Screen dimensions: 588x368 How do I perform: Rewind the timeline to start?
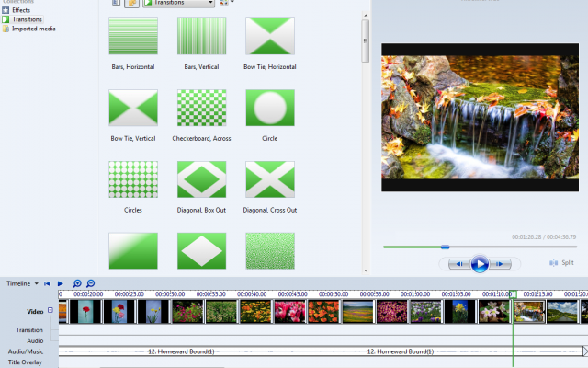pyautogui.click(x=47, y=283)
